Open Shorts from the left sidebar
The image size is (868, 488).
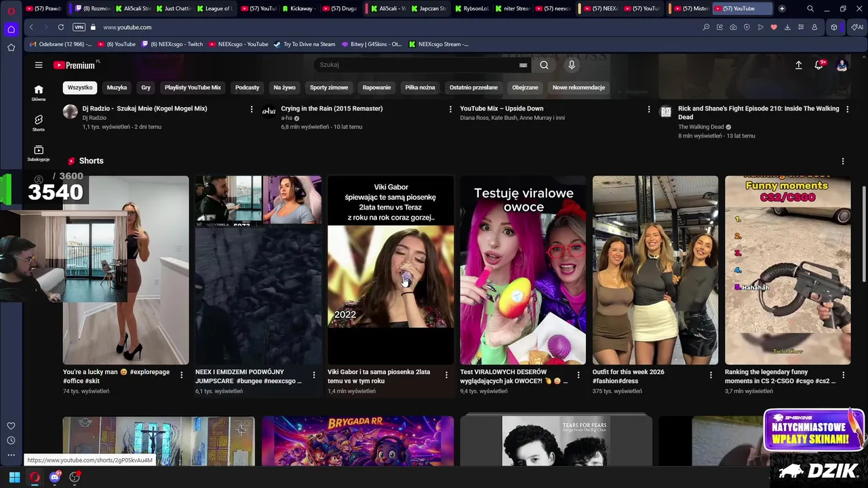[x=39, y=123]
